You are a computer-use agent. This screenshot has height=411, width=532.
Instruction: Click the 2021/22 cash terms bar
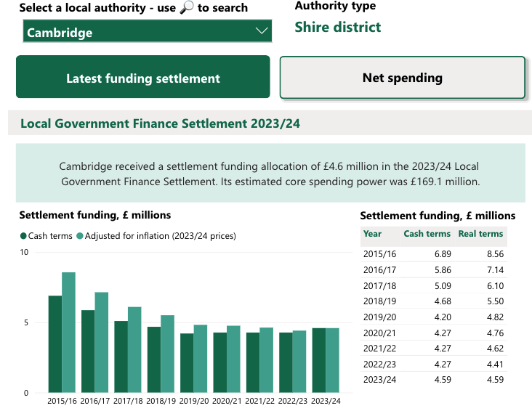point(253,362)
